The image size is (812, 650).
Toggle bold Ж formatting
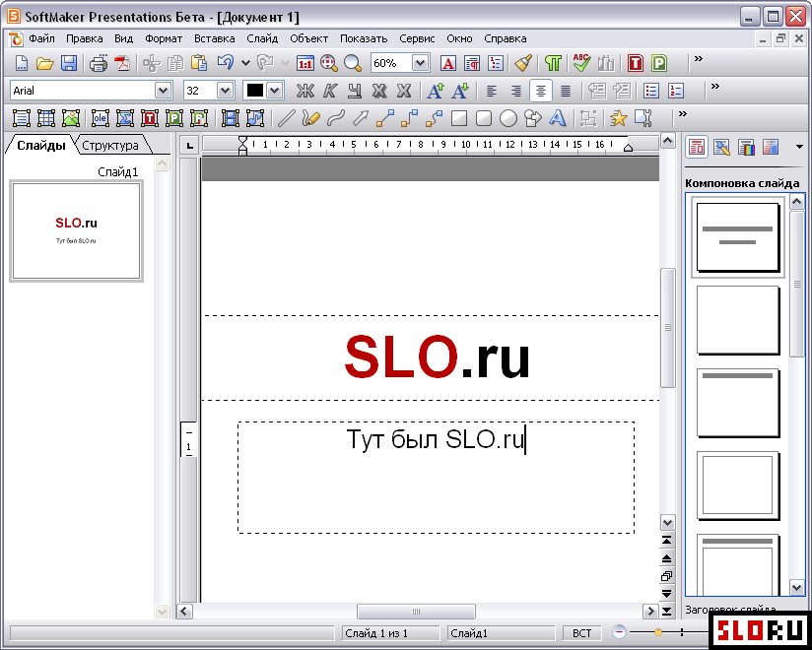305,91
